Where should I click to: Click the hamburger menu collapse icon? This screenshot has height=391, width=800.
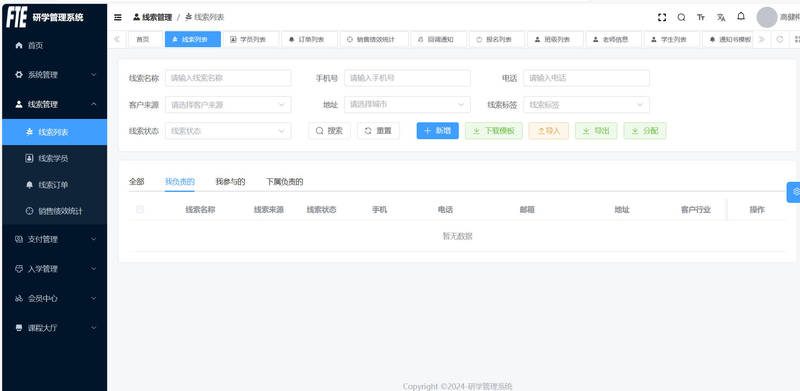coord(117,17)
